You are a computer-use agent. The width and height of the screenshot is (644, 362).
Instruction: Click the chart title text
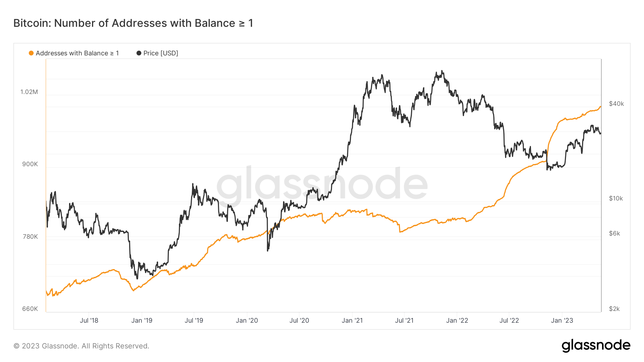pyautogui.click(x=133, y=23)
